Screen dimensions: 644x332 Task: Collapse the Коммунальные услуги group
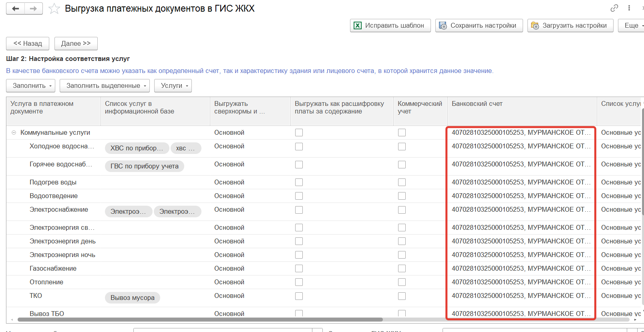tap(14, 133)
